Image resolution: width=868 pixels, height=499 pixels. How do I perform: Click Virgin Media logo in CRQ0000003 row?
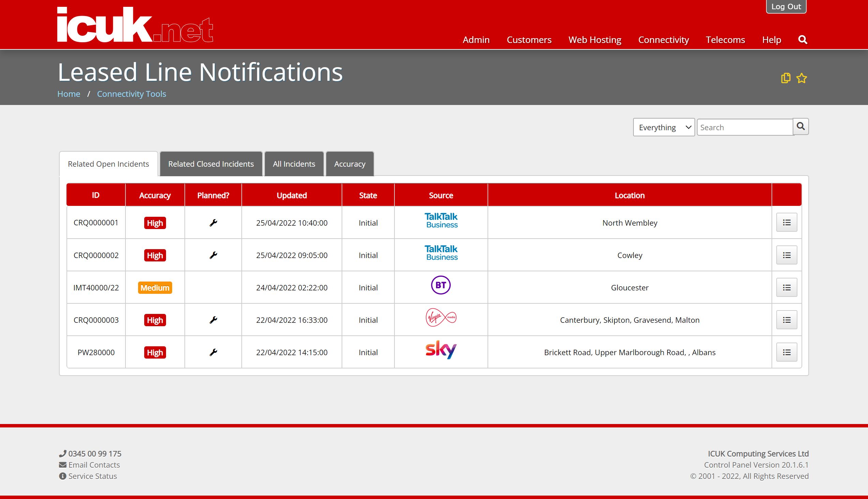coord(441,317)
